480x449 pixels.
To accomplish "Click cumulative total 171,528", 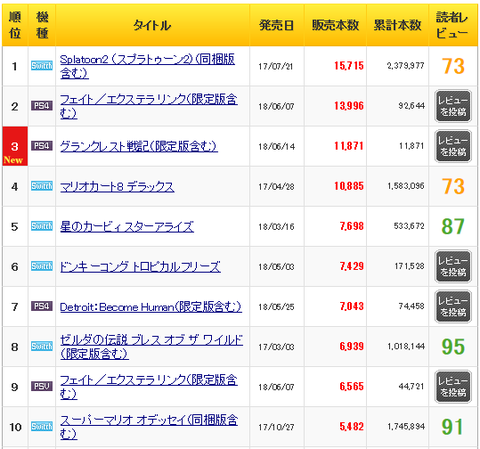I will [409, 266].
